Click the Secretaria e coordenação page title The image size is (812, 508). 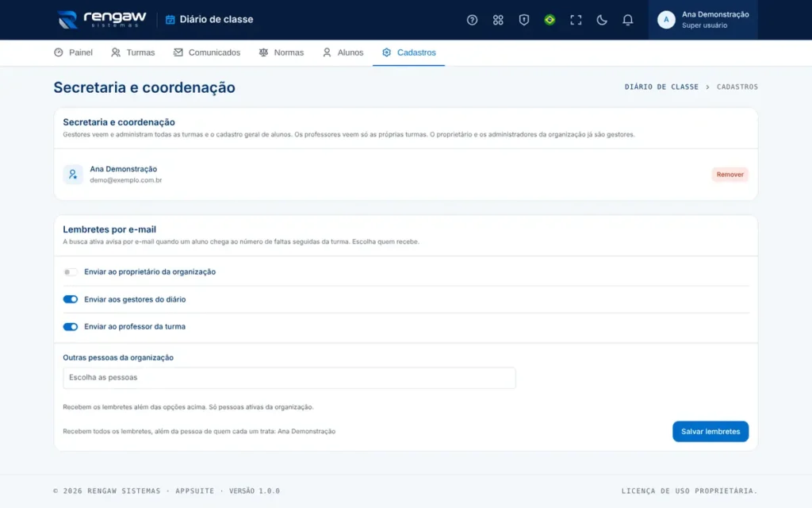coord(144,87)
